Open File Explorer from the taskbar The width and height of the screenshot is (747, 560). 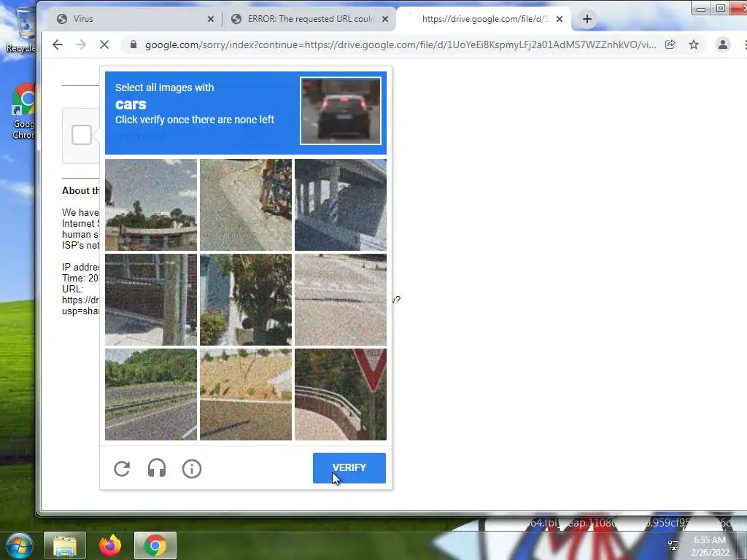(x=65, y=545)
